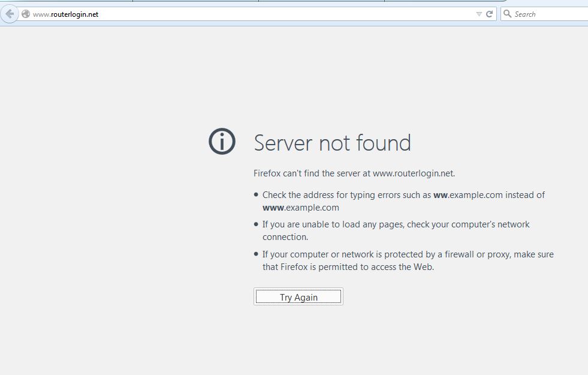The image size is (588, 375).
Task: Click the bold www.example.com correct example
Action: point(300,208)
